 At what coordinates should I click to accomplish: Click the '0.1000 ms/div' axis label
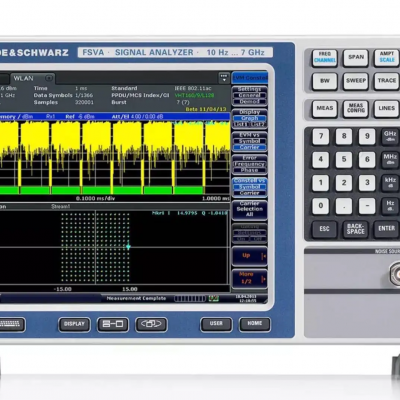point(95,198)
